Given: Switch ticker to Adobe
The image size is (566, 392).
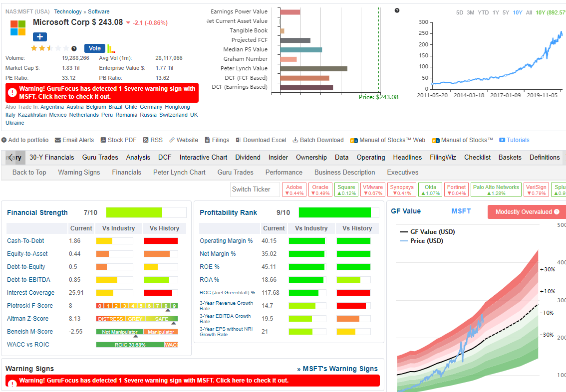Looking at the screenshot, I should click(294, 190).
